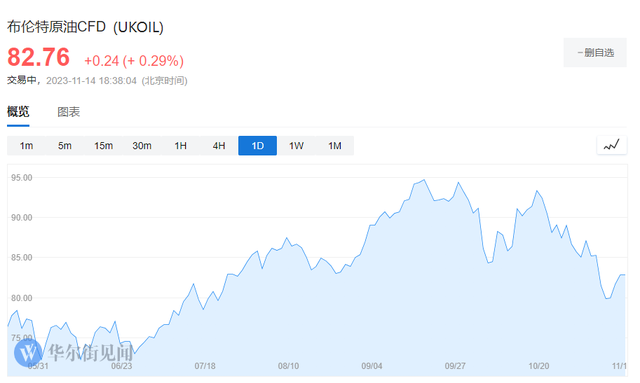Open the 图表 chart tab

(x=69, y=111)
